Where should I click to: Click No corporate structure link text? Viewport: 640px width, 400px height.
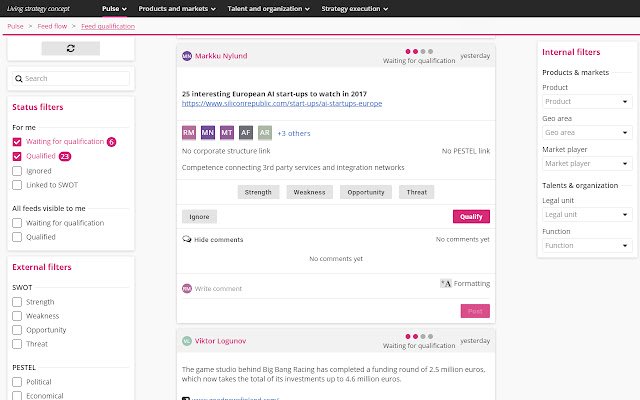[x=226, y=151]
